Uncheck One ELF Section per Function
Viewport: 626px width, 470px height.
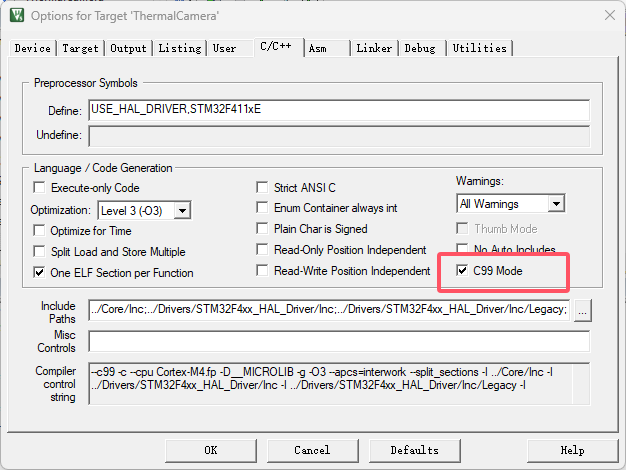coord(40,273)
